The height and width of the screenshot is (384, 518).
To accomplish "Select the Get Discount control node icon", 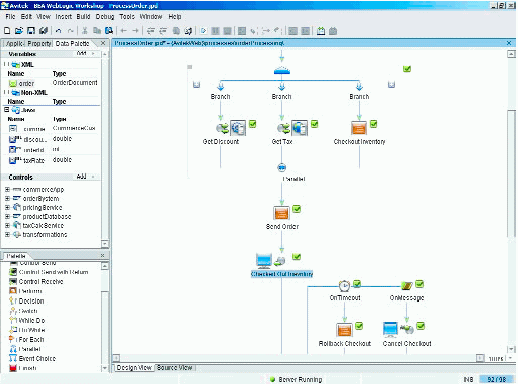I will pyautogui.click(x=238, y=128).
